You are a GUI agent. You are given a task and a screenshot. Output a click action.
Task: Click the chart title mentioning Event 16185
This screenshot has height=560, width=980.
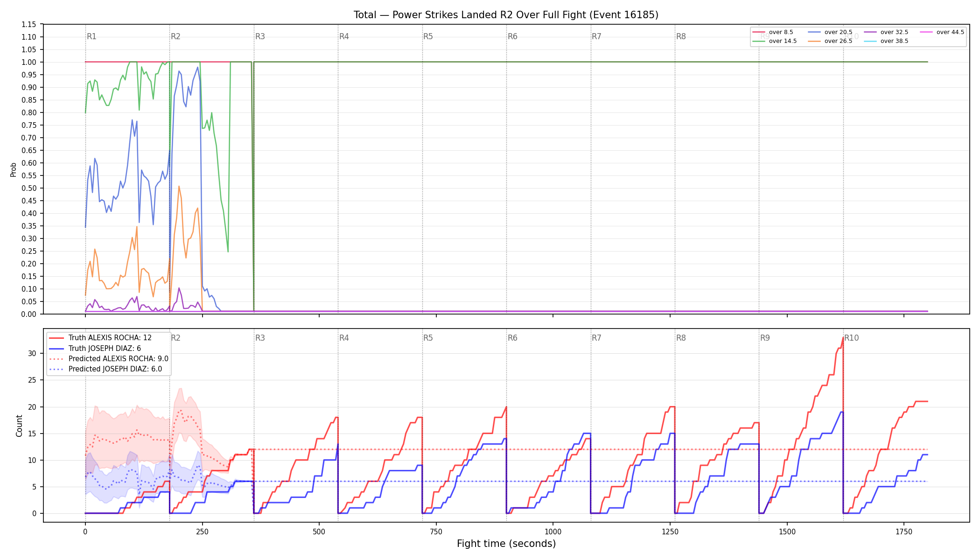click(x=506, y=15)
